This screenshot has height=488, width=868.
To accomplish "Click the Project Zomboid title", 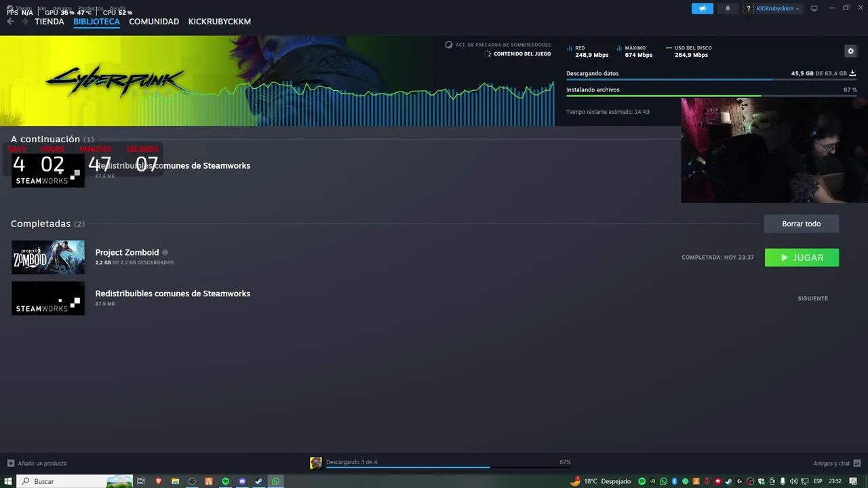I will (x=127, y=252).
